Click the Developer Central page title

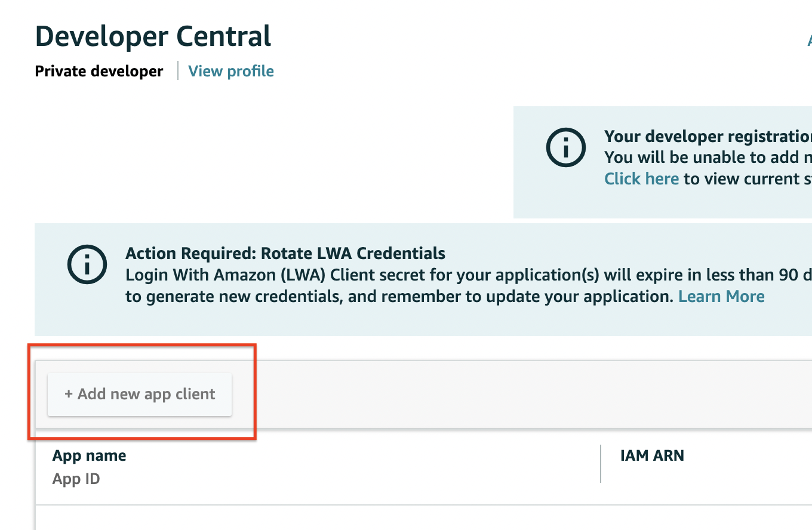click(153, 36)
